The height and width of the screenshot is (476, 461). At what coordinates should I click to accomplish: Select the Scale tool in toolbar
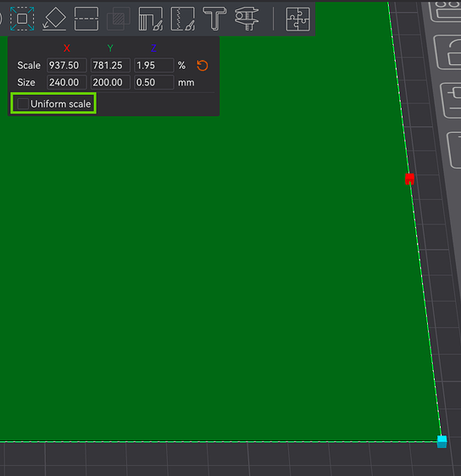pos(22,19)
